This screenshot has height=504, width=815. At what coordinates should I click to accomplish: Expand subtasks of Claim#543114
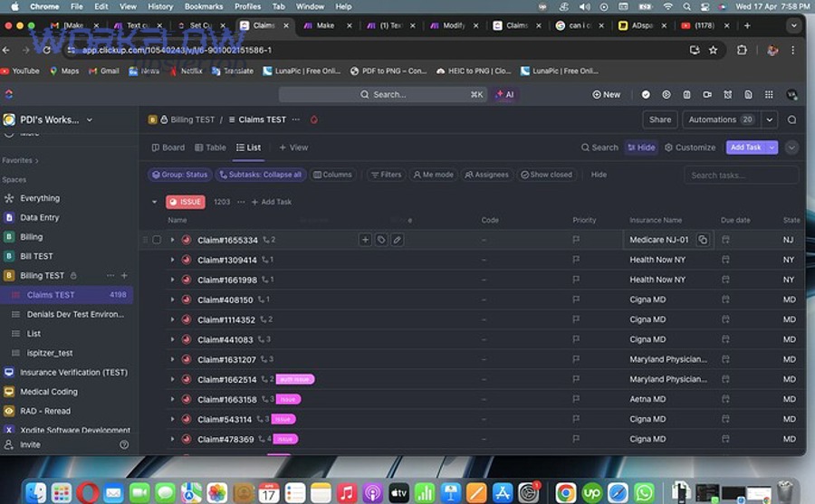[x=173, y=419]
